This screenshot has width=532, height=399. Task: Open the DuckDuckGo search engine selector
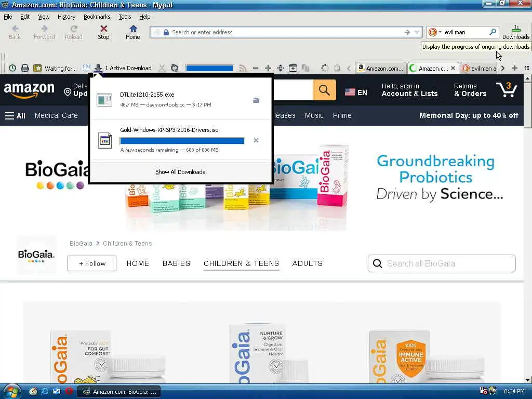435,32
